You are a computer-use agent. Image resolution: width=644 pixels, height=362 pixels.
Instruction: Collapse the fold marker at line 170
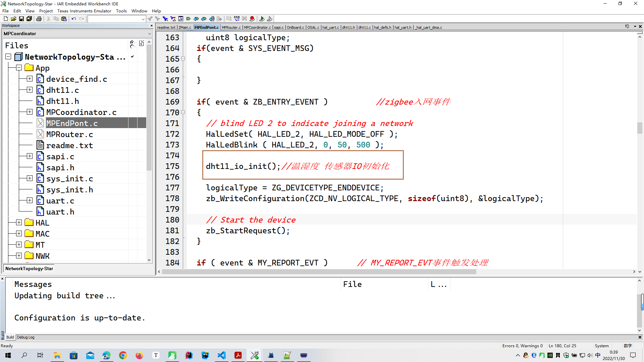pyautogui.click(x=183, y=112)
